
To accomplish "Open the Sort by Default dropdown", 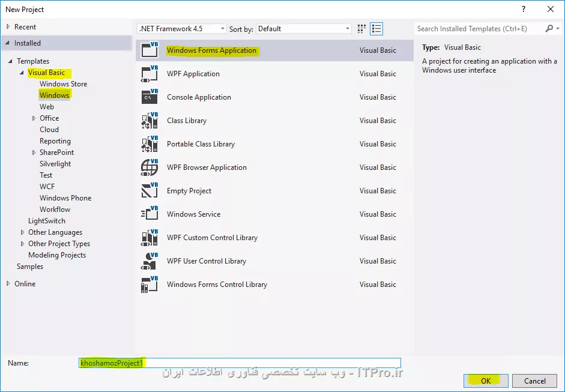I will (x=303, y=29).
